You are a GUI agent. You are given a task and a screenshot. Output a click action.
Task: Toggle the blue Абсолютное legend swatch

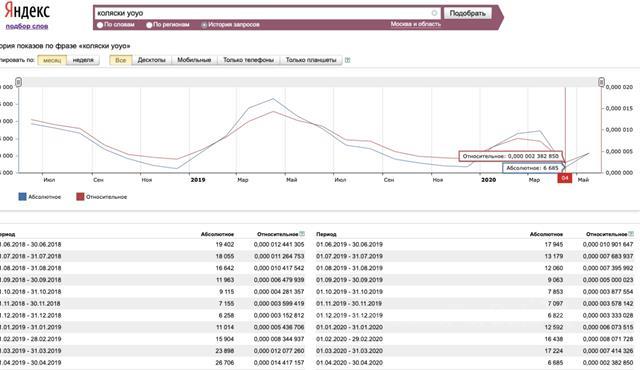22,197
